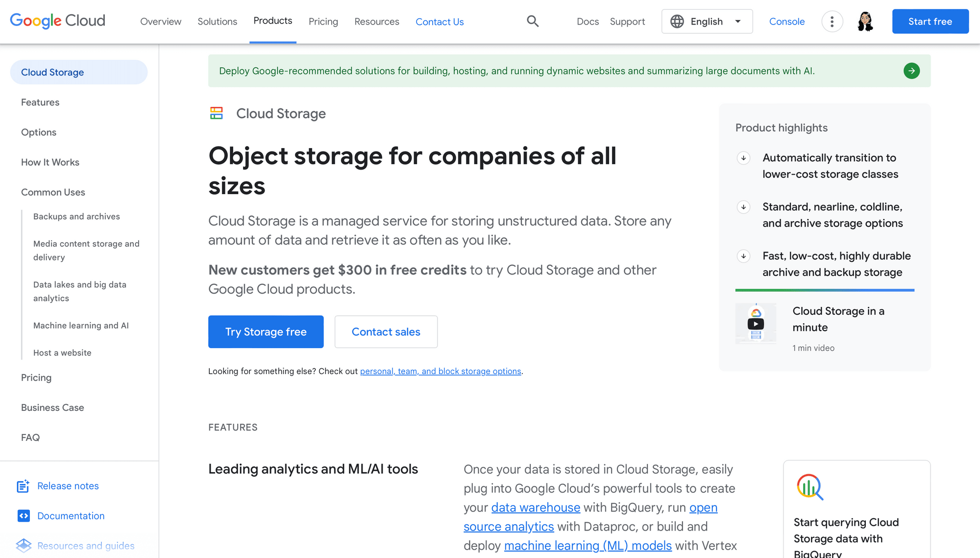The image size is (980, 558).
Task: Open the Docs menu item
Action: coord(588,22)
